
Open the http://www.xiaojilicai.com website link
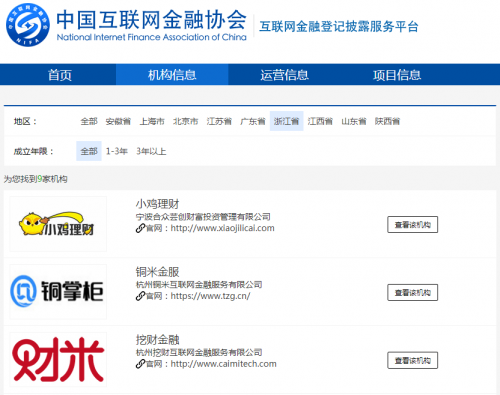(x=222, y=228)
